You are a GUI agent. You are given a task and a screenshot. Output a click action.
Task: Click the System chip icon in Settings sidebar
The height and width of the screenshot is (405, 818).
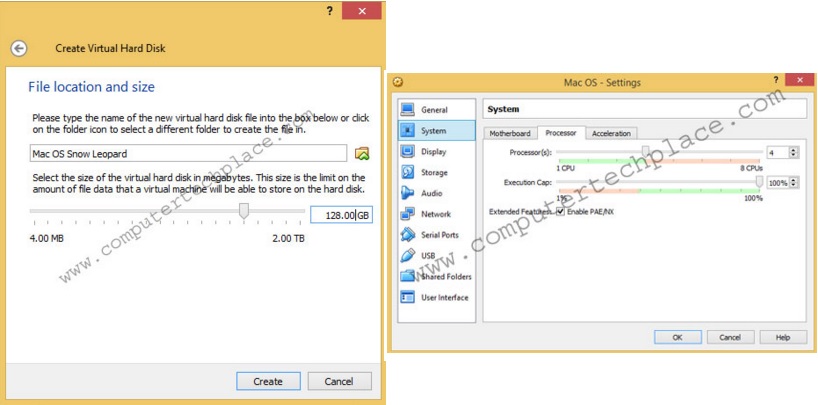coord(407,130)
